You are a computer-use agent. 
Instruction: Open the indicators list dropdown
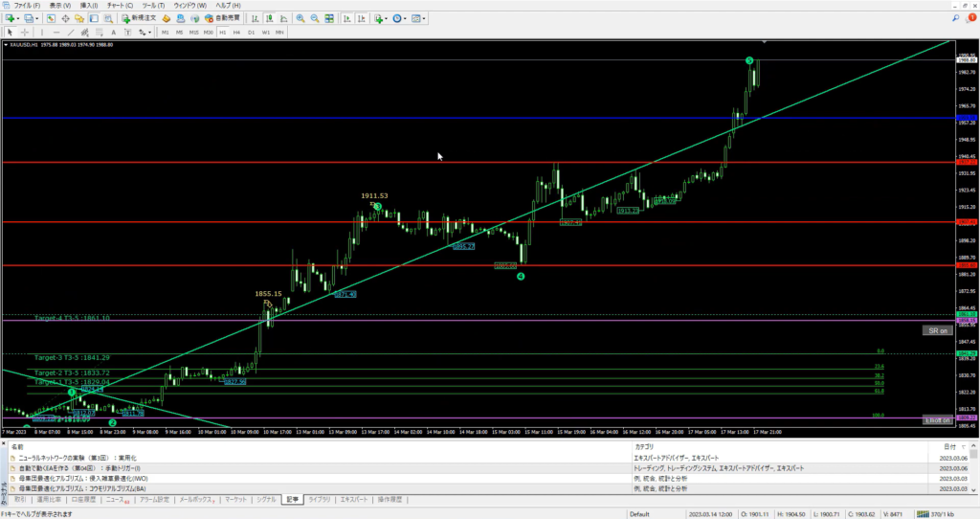coord(387,18)
